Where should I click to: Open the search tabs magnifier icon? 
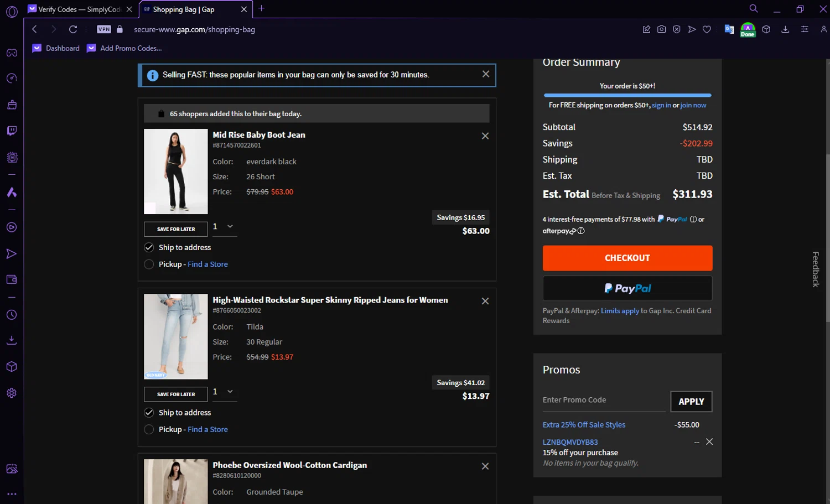(x=754, y=8)
